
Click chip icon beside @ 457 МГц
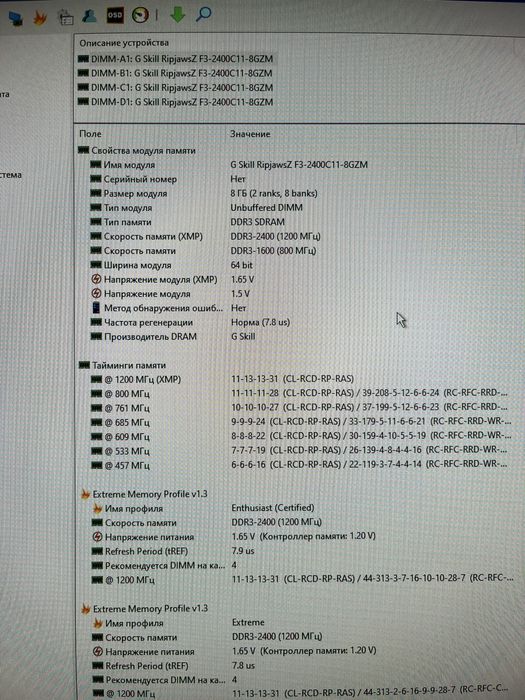97,465
